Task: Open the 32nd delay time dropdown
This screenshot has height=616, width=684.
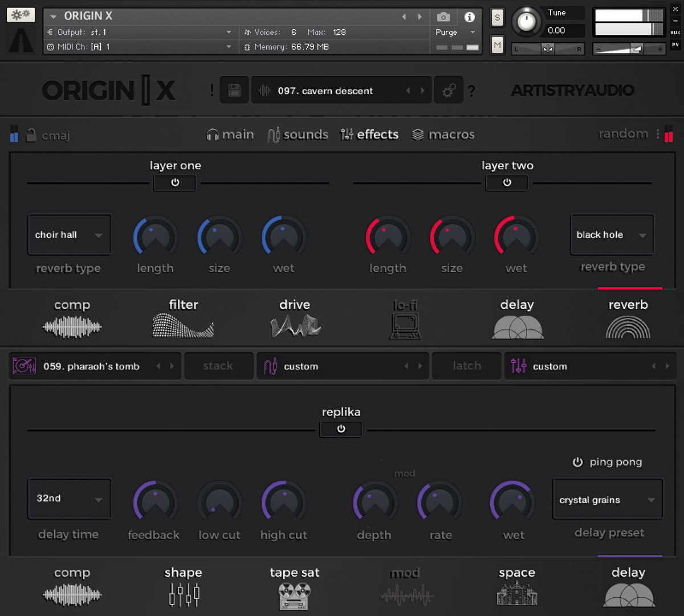Action: coord(69,499)
